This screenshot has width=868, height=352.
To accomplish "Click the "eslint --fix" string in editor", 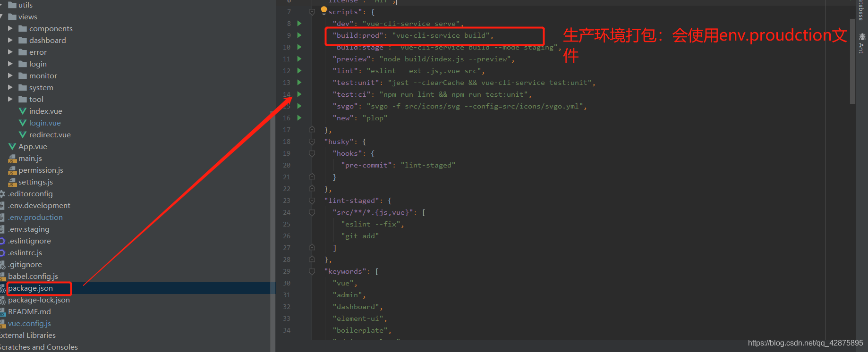I will click(x=371, y=224).
